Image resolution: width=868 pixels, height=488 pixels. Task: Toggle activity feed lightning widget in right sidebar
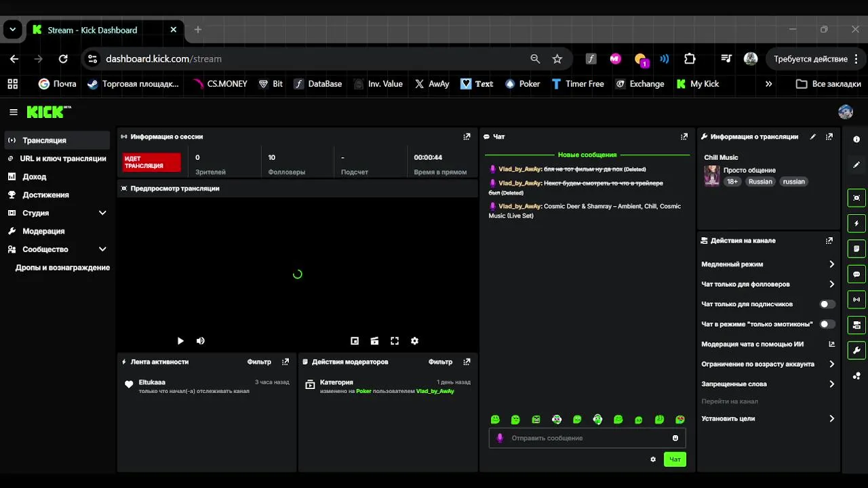pos(856,223)
